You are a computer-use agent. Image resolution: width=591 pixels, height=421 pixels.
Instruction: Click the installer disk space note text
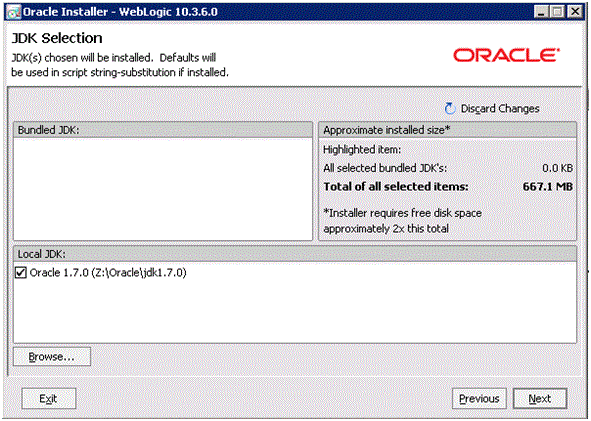coord(403,221)
